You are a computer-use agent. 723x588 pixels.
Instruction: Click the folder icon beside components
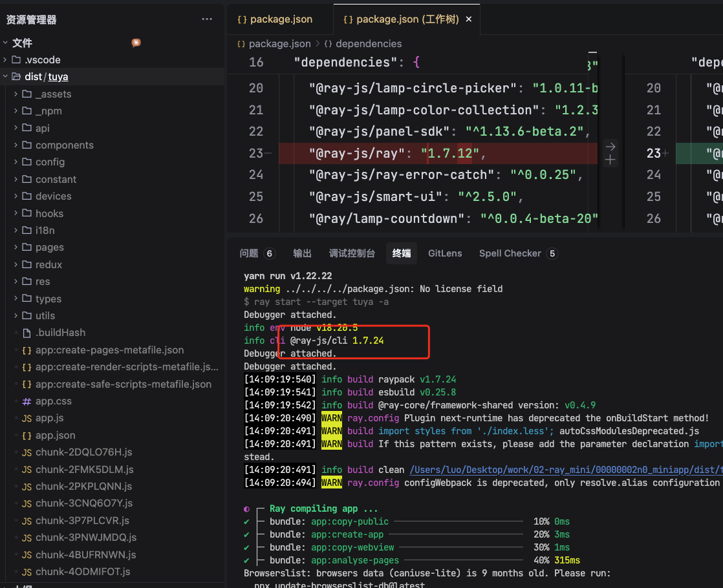(x=27, y=145)
